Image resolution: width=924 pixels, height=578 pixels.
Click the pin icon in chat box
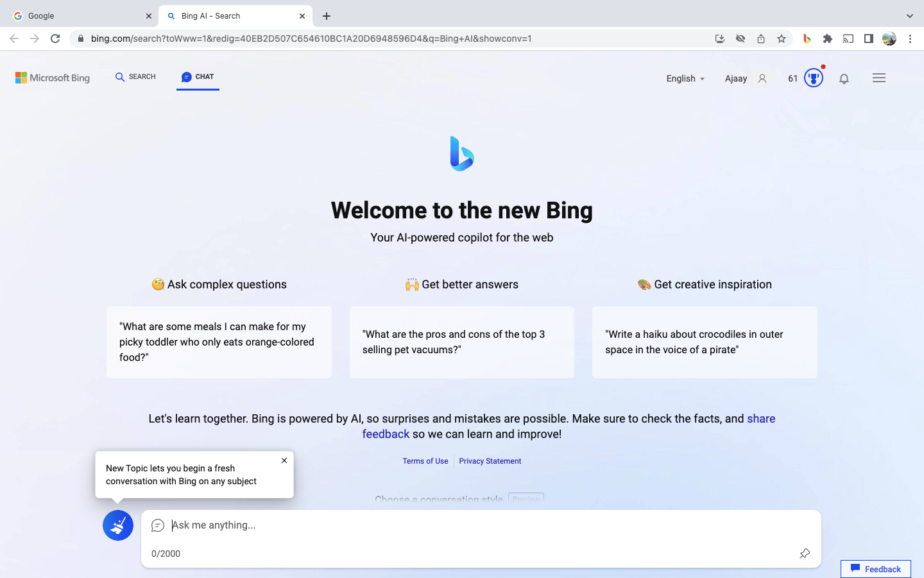pyautogui.click(x=805, y=554)
